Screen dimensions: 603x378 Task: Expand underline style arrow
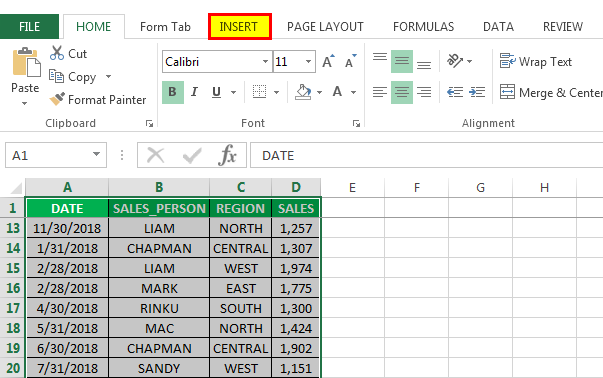pyautogui.click(x=233, y=92)
